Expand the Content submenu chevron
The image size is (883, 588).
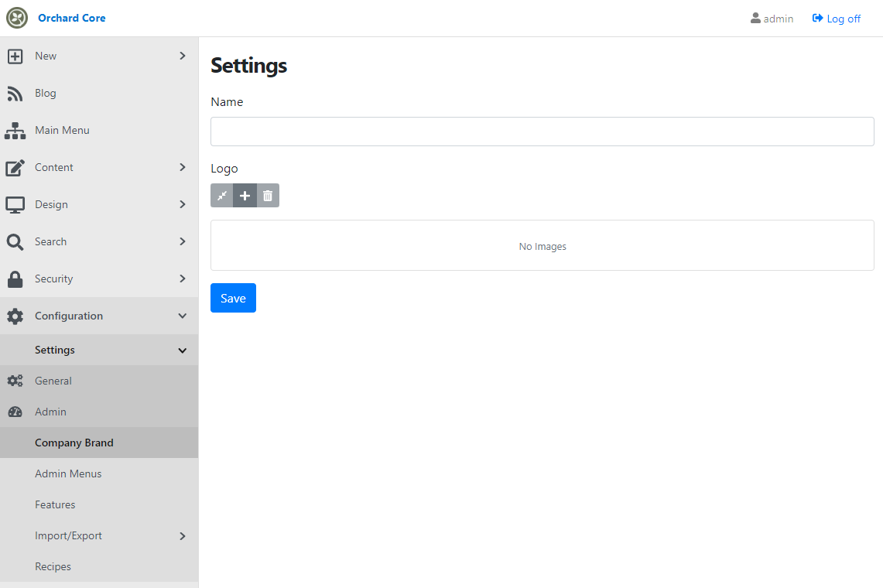coord(183,167)
